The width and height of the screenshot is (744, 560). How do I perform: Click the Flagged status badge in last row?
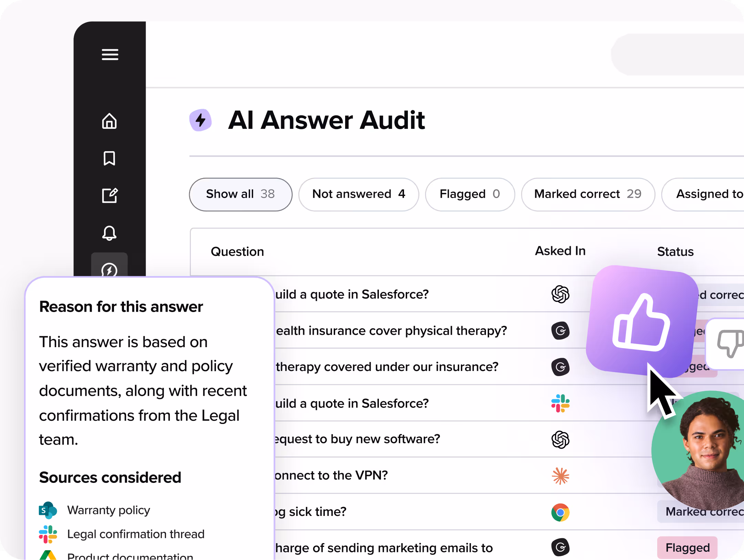click(687, 548)
